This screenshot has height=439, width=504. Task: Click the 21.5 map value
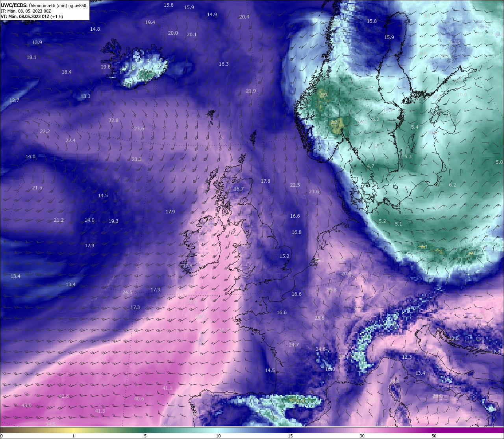[37, 188]
